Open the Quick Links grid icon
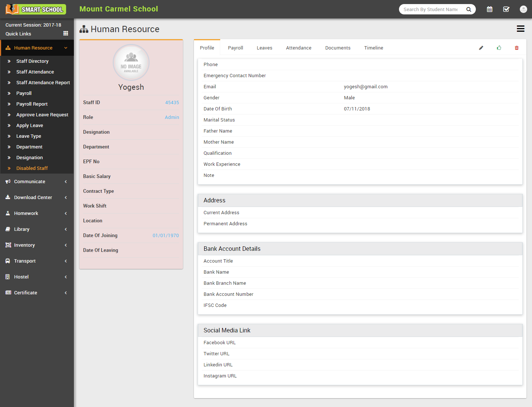 click(66, 34)
